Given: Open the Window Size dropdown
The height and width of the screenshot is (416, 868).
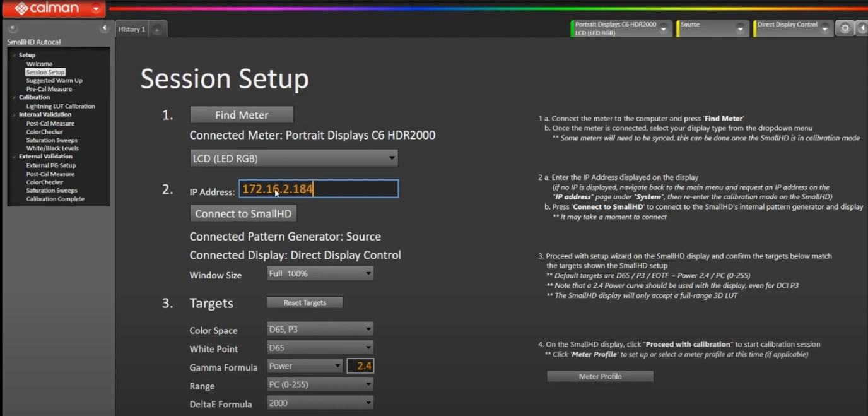Looking at the screenshot, I should 320,273.
